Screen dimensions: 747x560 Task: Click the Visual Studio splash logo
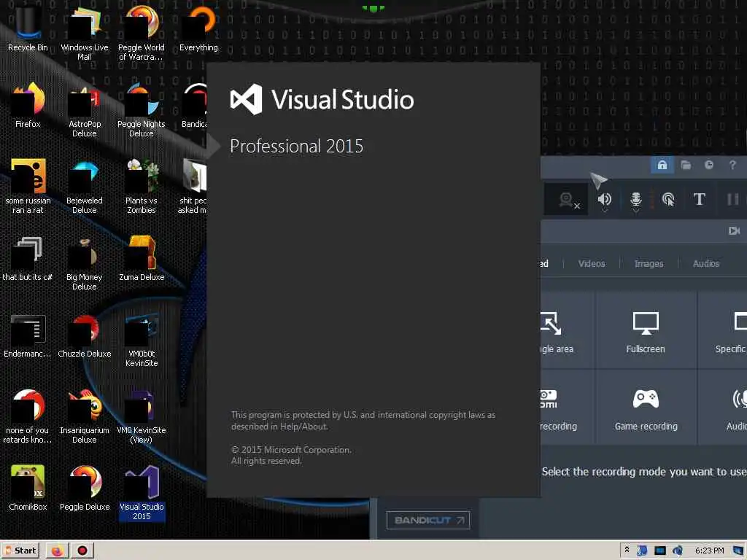click(247, 99)
